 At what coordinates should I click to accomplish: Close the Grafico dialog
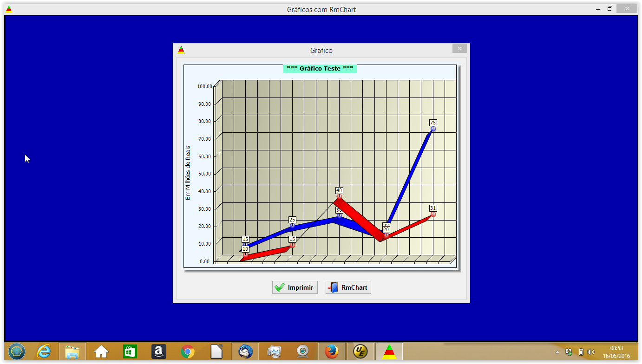[459, 48]
